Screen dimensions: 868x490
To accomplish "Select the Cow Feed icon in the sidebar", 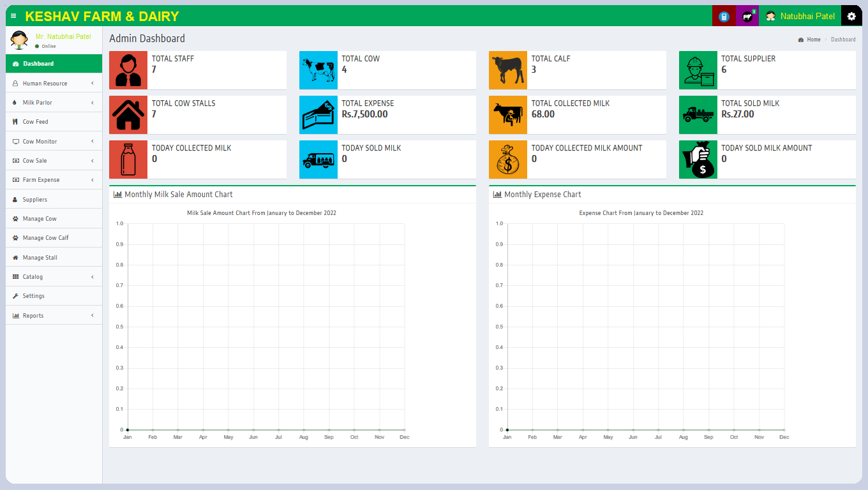I will click(x=14, y=121).
